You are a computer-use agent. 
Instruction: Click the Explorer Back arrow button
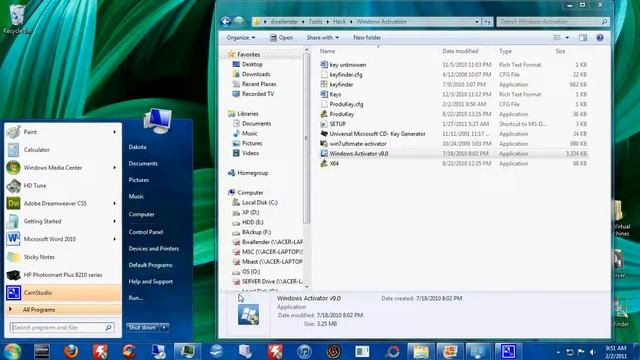tap(226, 22)
